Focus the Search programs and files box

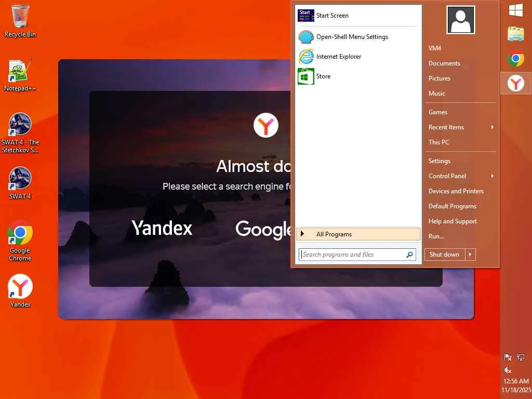[x=357, y=255]
